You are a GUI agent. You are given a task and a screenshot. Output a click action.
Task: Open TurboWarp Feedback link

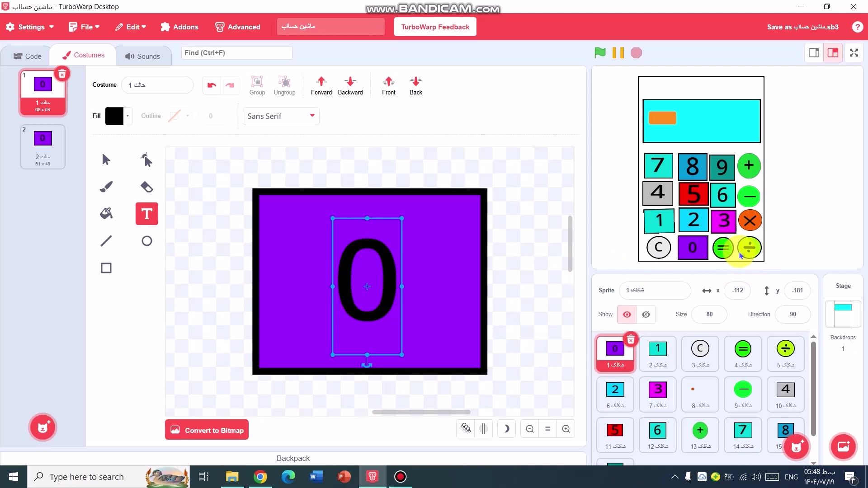[435, 27]
